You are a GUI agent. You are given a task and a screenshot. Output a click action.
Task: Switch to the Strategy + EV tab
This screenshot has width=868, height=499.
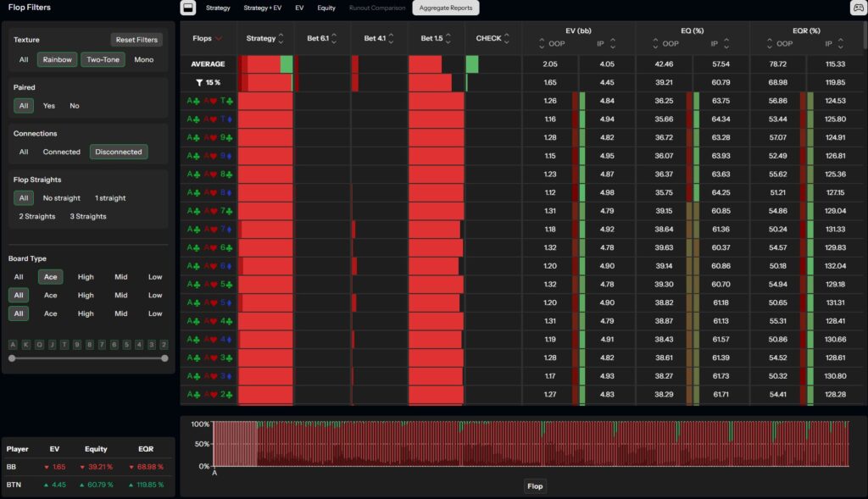coord(263,8)
